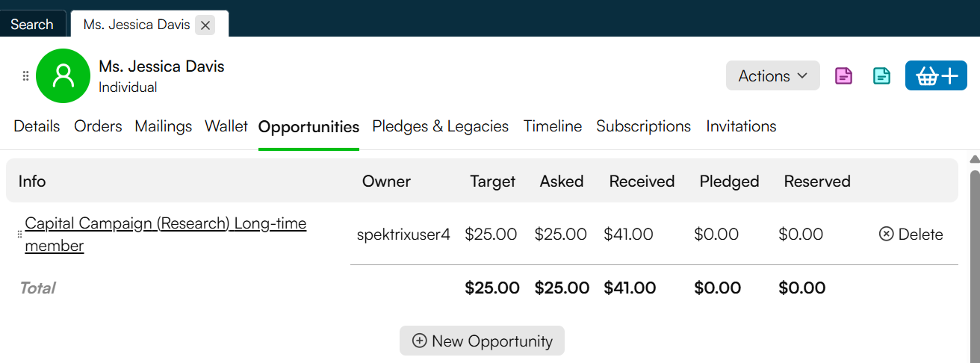
Task: Select the Mailings tab
Action: coord(164,126)
